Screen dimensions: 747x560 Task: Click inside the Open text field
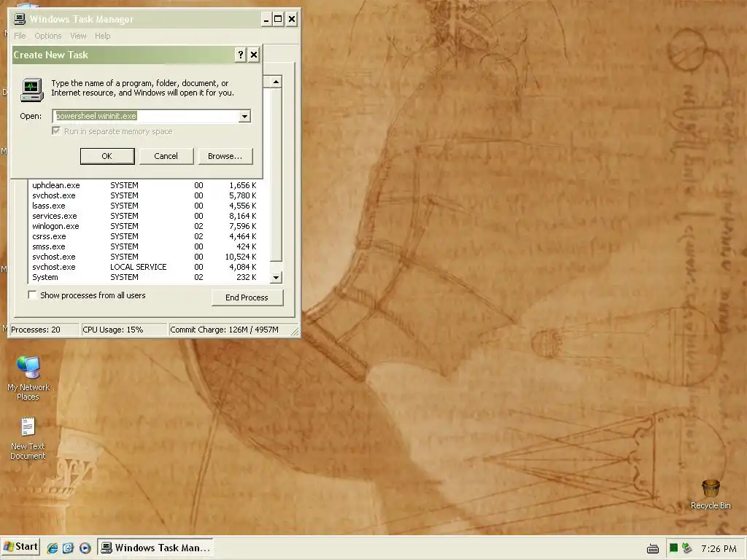pos(145,116)
